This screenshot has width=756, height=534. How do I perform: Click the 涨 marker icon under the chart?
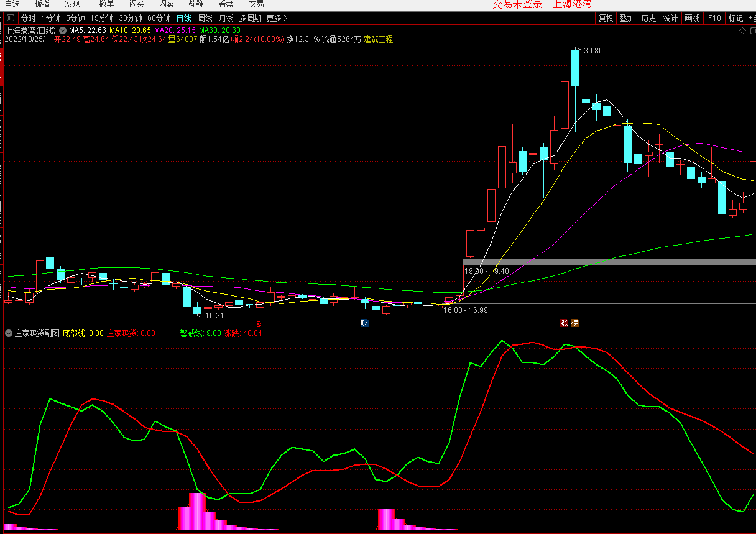[564, 323]
